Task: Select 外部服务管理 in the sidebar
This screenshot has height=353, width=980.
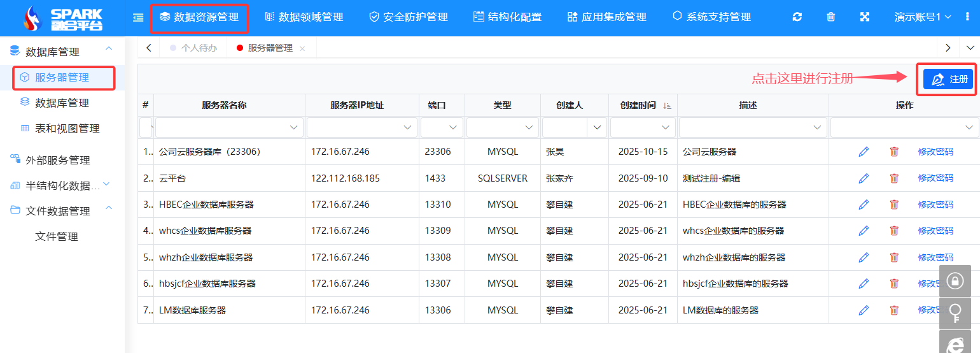Action: pos(57,160)
